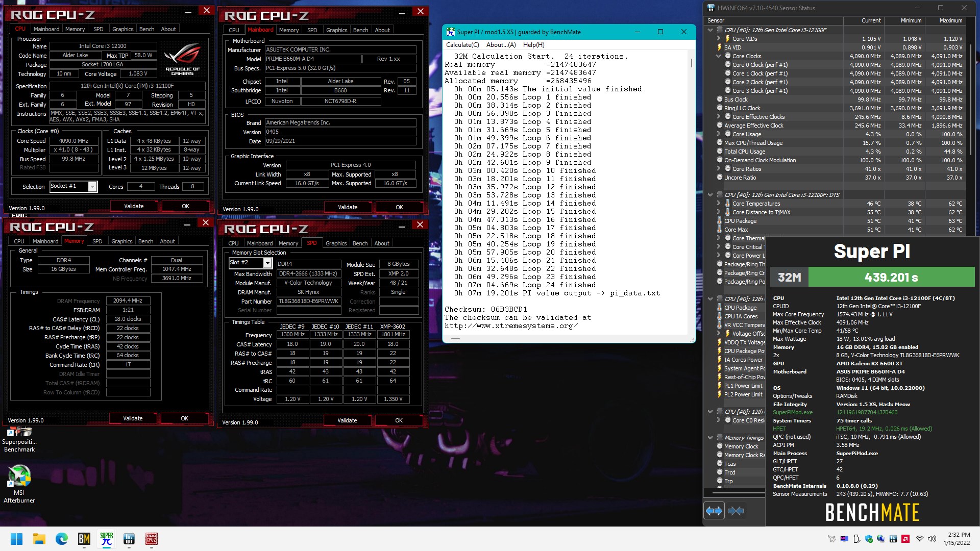Viewport: 980px width, 551px height.
Task: Click the Ring/LLC Clock sensor icon
Action: (x=720, y=108)
